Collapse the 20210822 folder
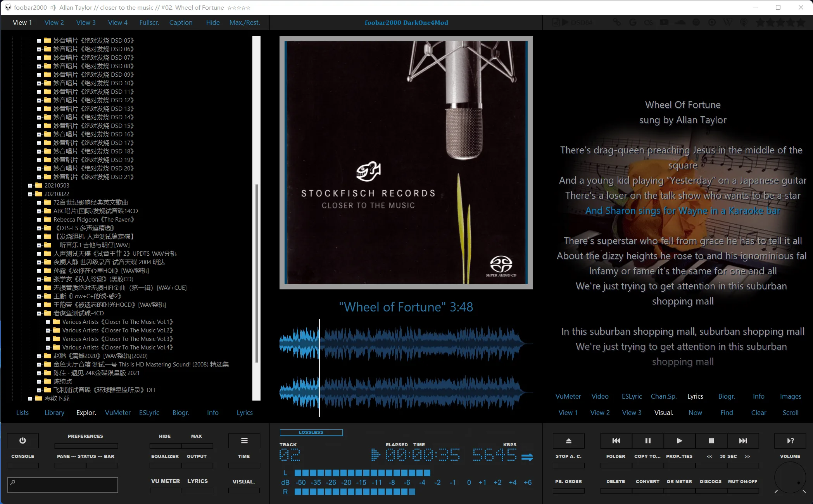The image size is (813, 504). (30, 194)
